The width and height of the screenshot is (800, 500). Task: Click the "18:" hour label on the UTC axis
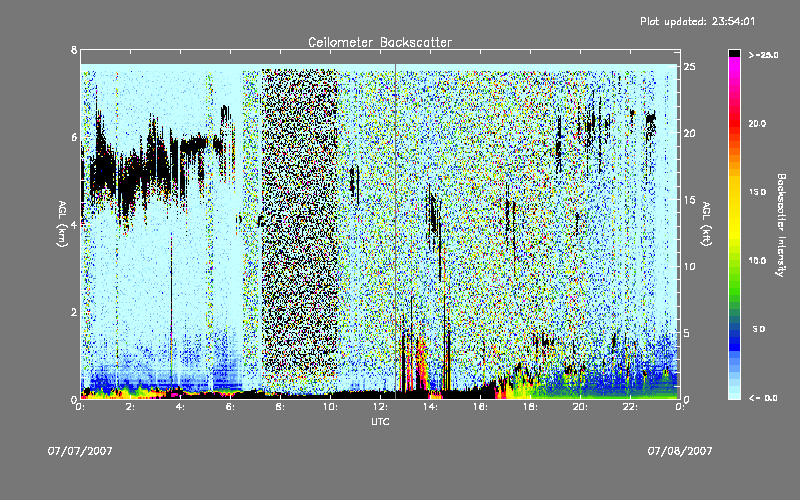pos(530,407)
